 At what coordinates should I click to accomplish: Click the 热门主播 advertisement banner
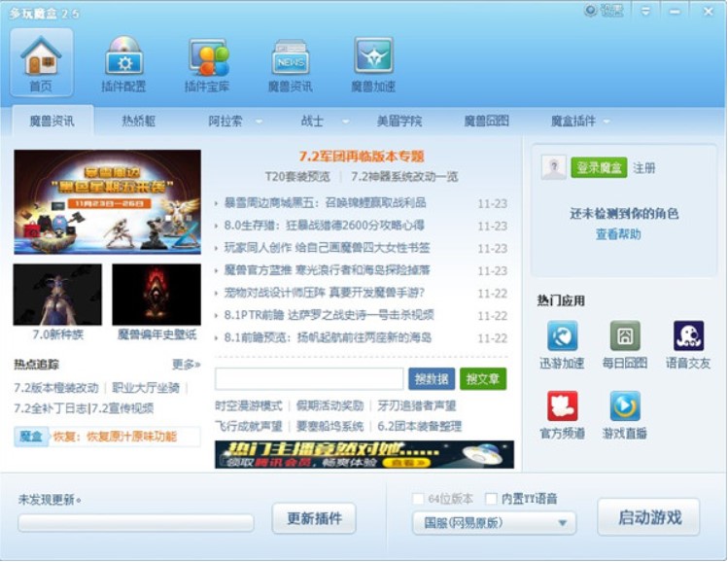tap(364, 455)
